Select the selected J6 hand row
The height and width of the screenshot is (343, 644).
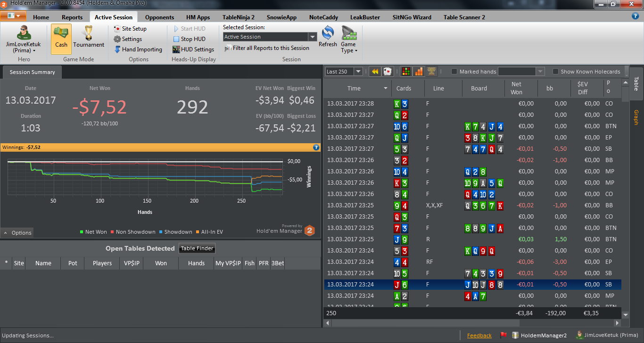(472, 285)
